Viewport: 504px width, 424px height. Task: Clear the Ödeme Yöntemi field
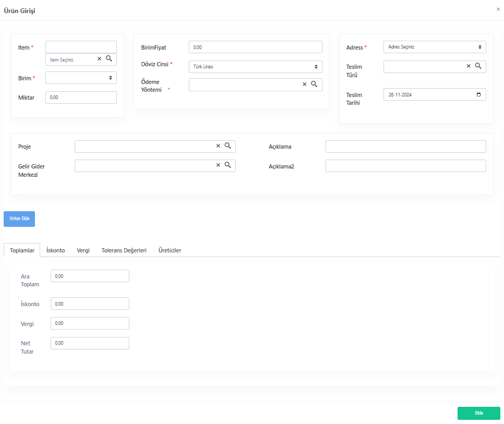click(304, 84)
